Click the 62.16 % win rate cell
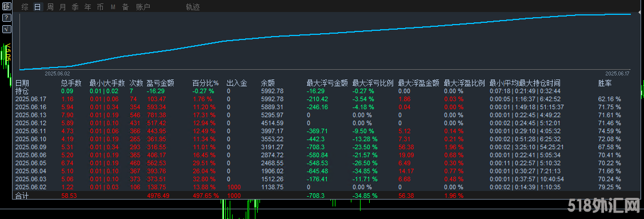Viewport: 644px width, 219px height. 610,99
